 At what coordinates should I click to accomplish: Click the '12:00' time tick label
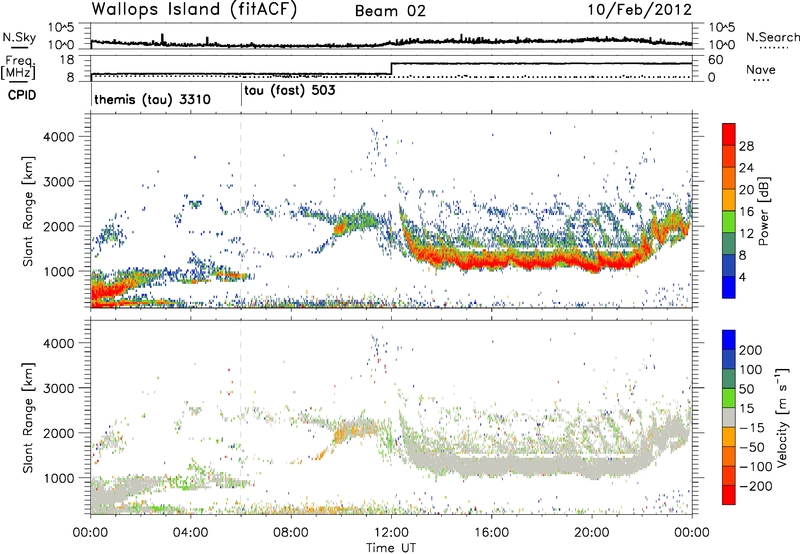[391, 533]
